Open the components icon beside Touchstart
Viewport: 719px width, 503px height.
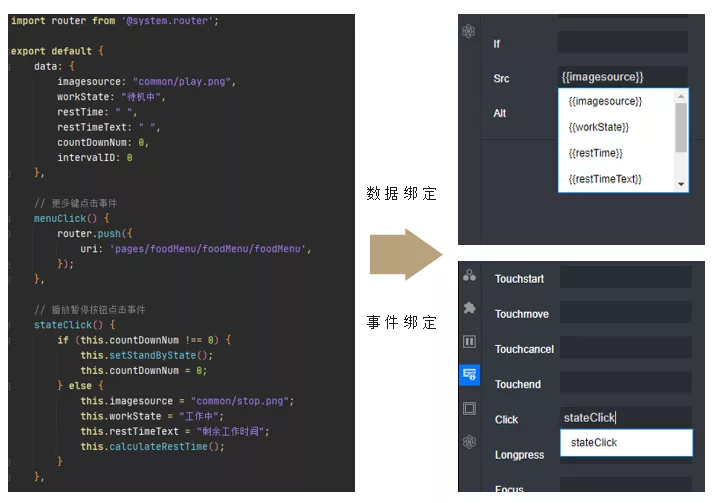click(469, 275)
